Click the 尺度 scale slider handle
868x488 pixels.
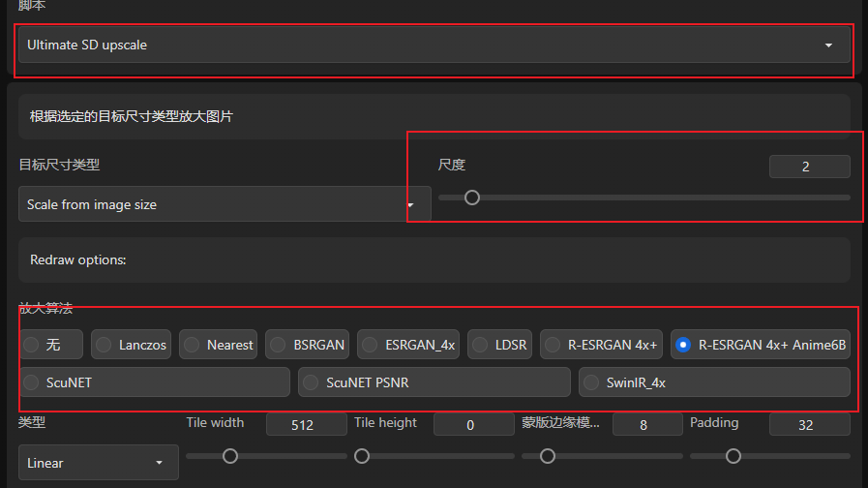click(x=471, y=198)
